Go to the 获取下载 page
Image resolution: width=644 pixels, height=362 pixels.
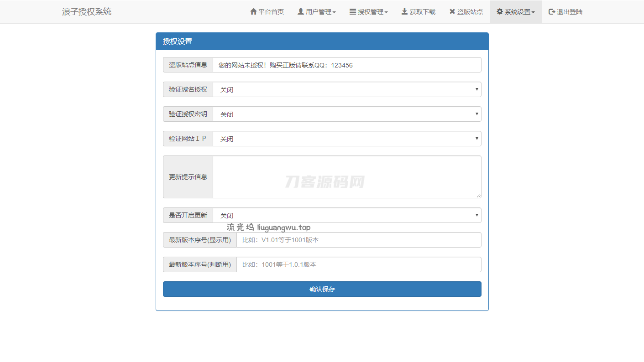coord(423,12)
